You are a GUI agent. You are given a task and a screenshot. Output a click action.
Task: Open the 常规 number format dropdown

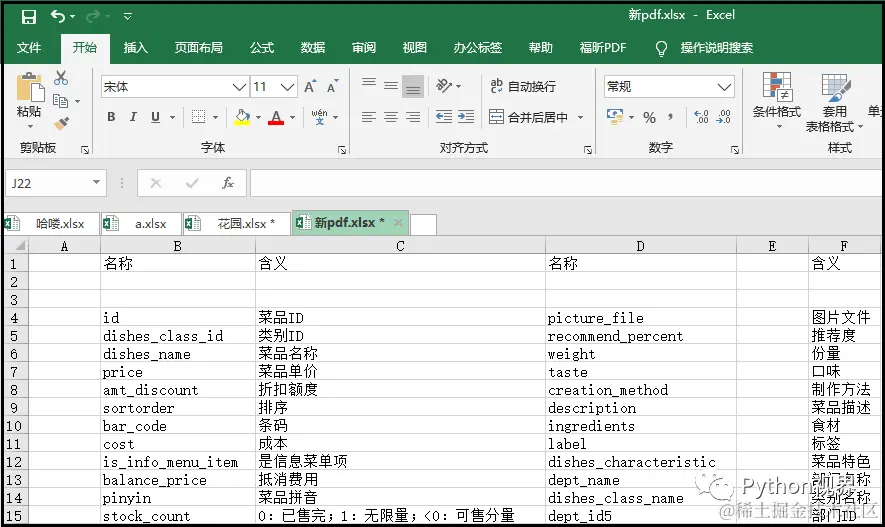pos(724,87)
